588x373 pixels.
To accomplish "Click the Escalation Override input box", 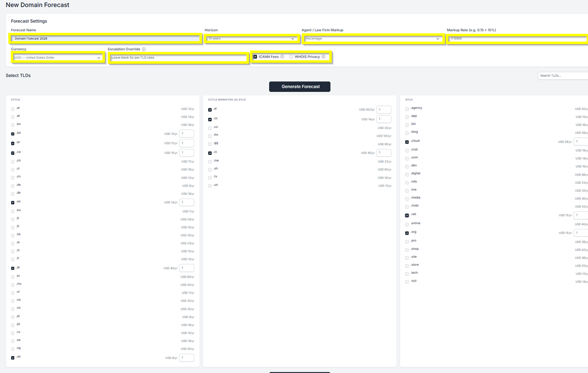I will 178,58.
